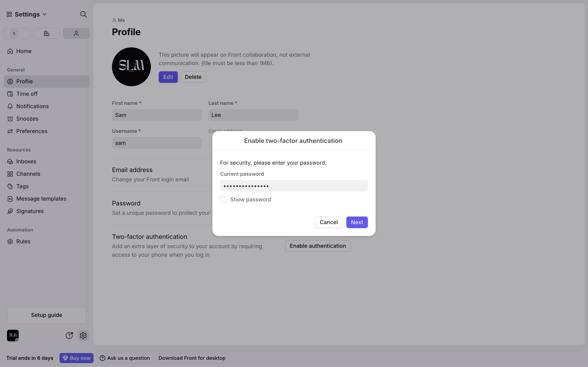The width and height of the screenshot is (588, 367).
Task: Click the Buy now button
Action: tap(77, 358)
